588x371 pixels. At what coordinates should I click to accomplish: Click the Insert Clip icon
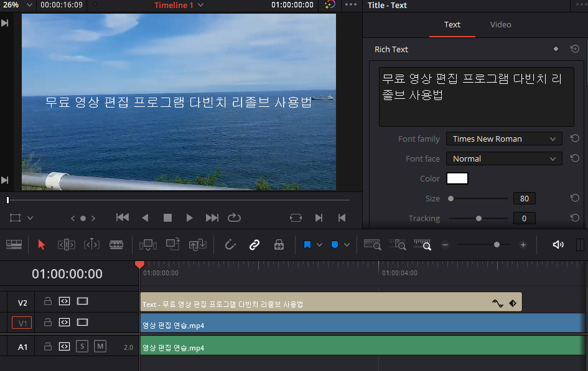click(x=147, y=245)
